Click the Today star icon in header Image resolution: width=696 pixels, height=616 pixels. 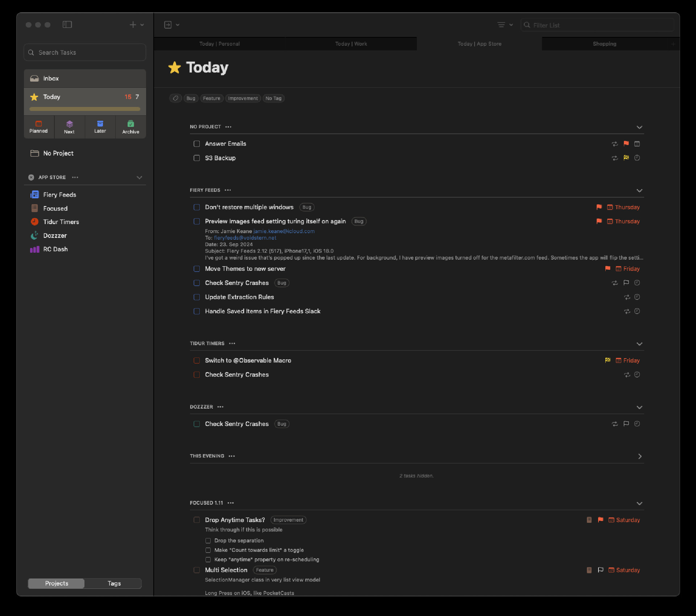click(174, 67)
